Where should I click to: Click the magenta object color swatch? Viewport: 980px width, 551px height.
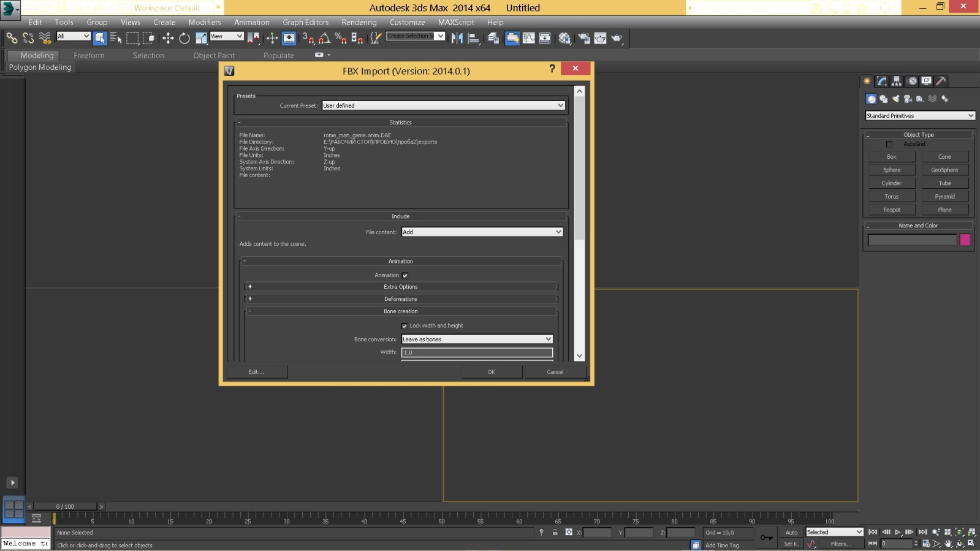965,240
